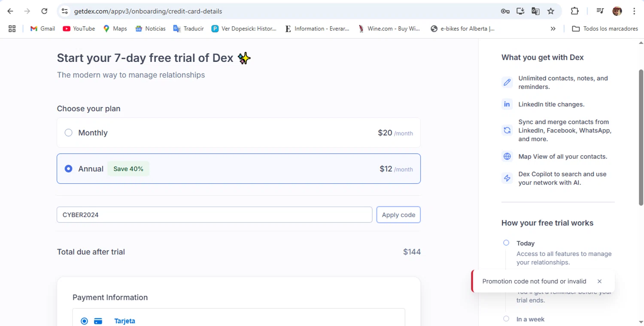This screenshot has width=644, height=326.
Task: Click the scrollbar up arrow
Action: [x=641, y=43]
